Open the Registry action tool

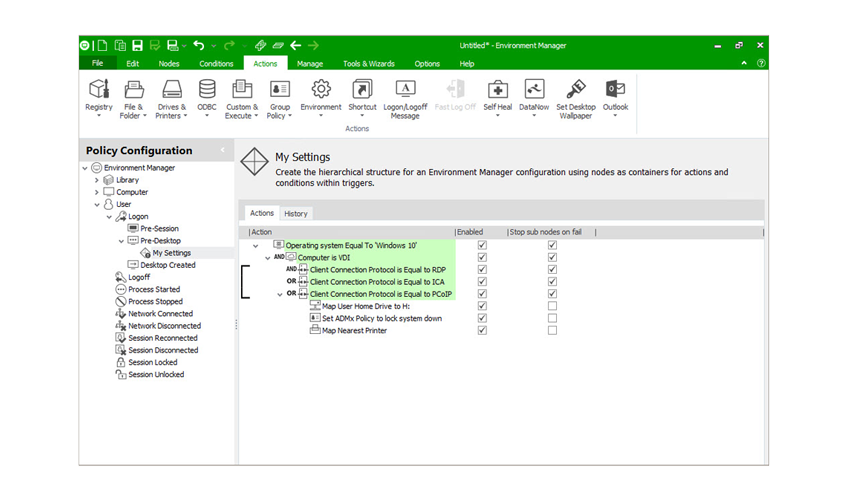tap(99, 92)
